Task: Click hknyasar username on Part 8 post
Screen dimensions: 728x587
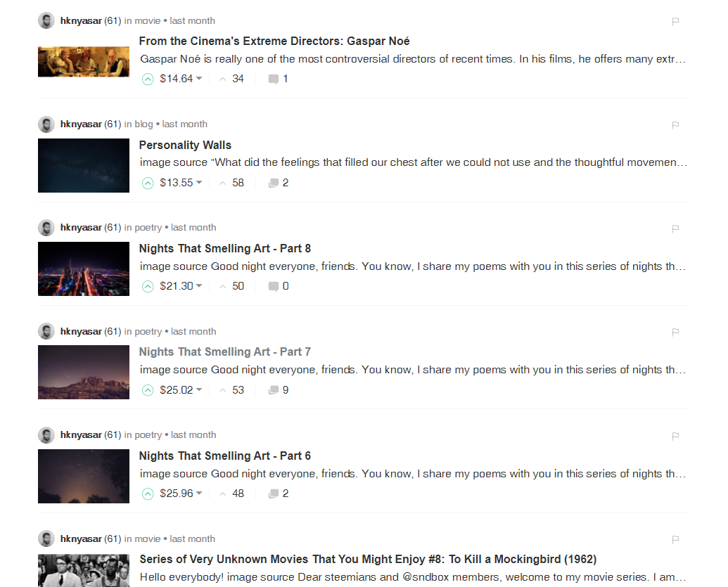Action: [x=81, y=228]
